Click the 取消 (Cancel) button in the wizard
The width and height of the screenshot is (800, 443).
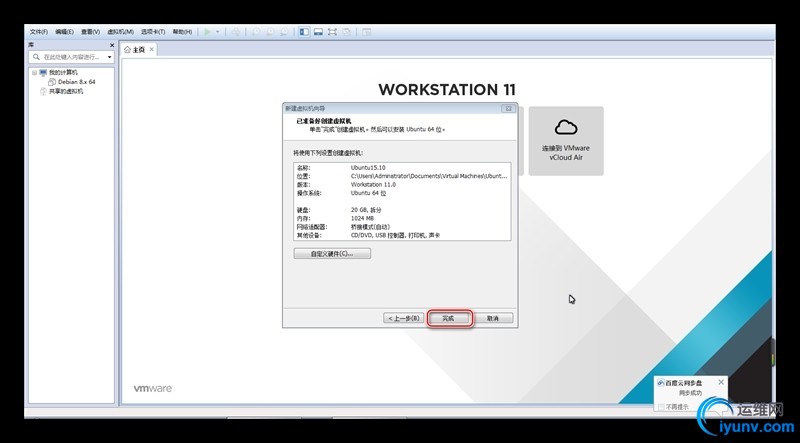[492, 318]
